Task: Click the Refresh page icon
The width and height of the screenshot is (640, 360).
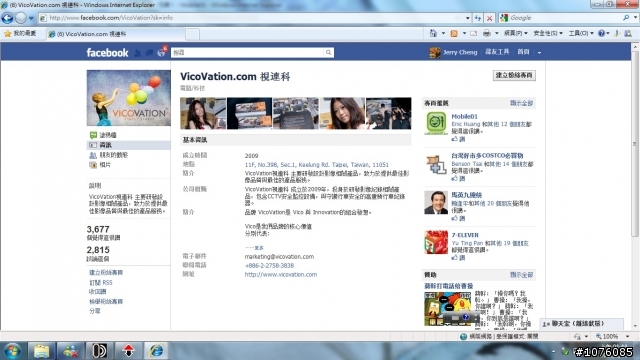Action: click(478, 18)
